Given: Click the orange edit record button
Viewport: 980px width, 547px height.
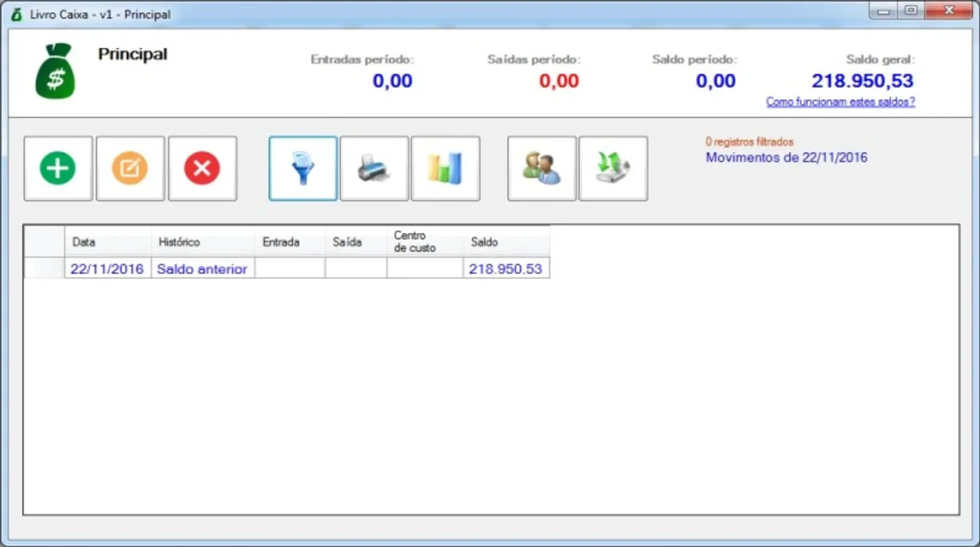Looking at the screenshot, I should click(130, 169).
